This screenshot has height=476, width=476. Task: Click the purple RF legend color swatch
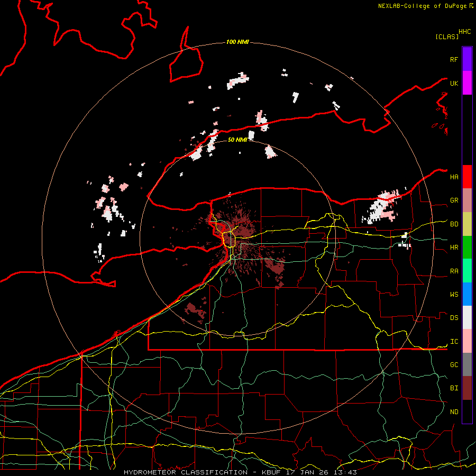tap(467, 59)
